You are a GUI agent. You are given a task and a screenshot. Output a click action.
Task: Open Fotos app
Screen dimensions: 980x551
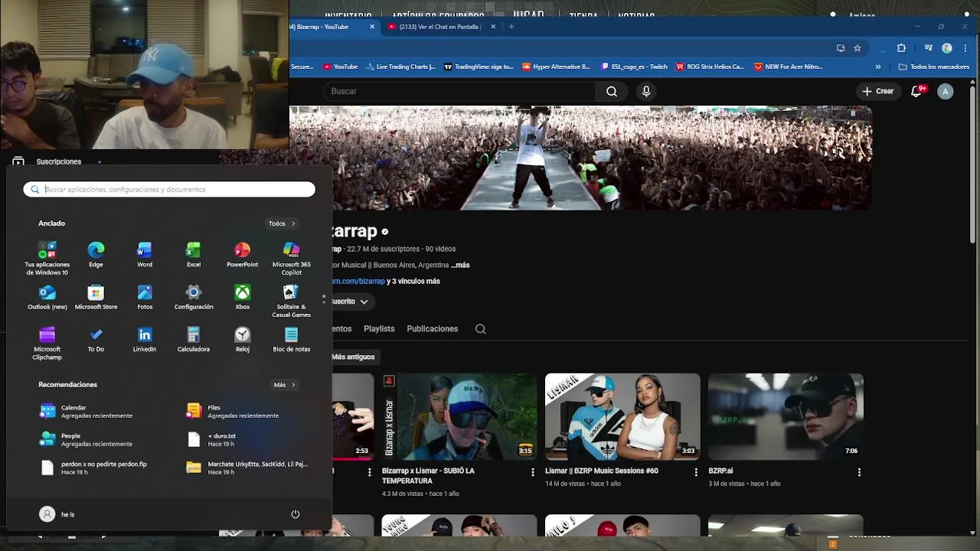[145, 298]
